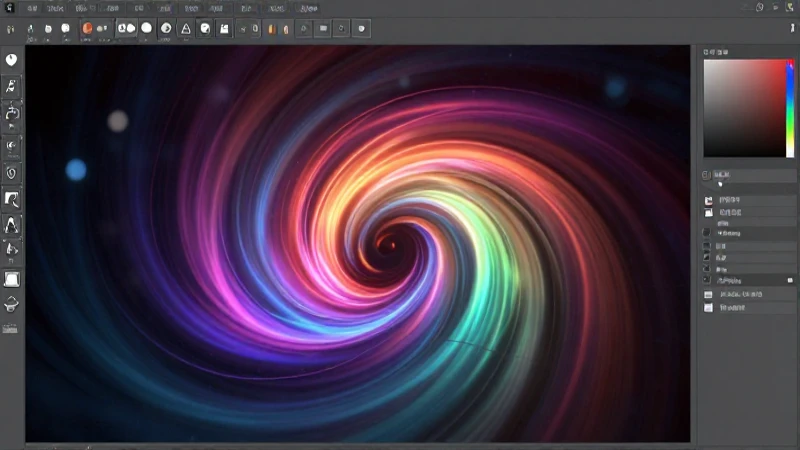
Task: Click the clock icon in top-right corner
Action: pos(760,7)
